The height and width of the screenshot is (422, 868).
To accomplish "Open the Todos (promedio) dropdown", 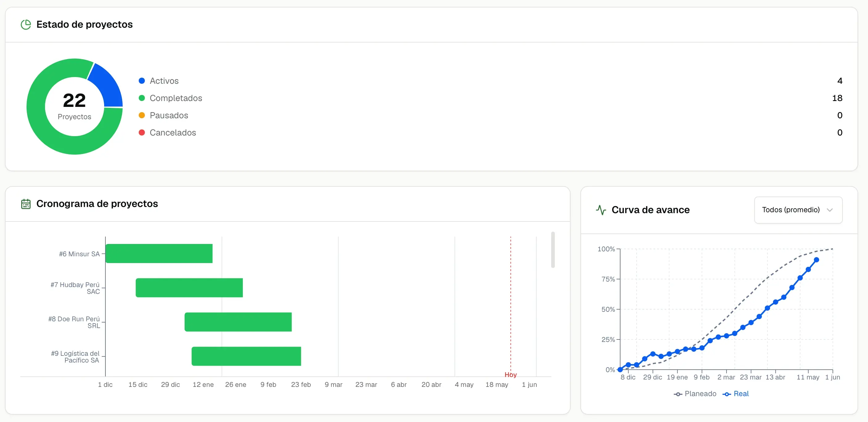I will 798,210.
